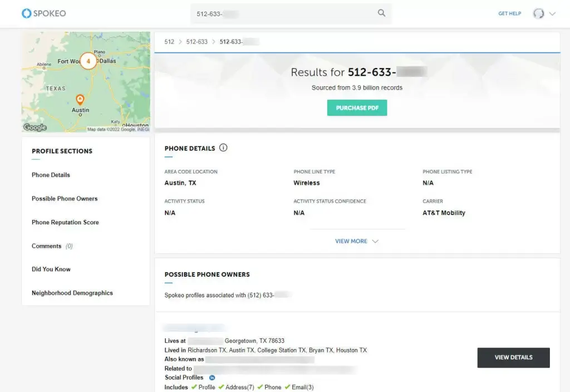Click the orange Austin map pin
This screenshot has width=570, height=392.
[80, 99]
